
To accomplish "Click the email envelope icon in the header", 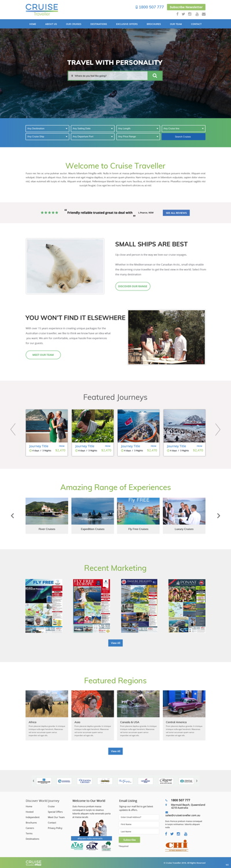I will pyautogui.click(x=203, y=14).
